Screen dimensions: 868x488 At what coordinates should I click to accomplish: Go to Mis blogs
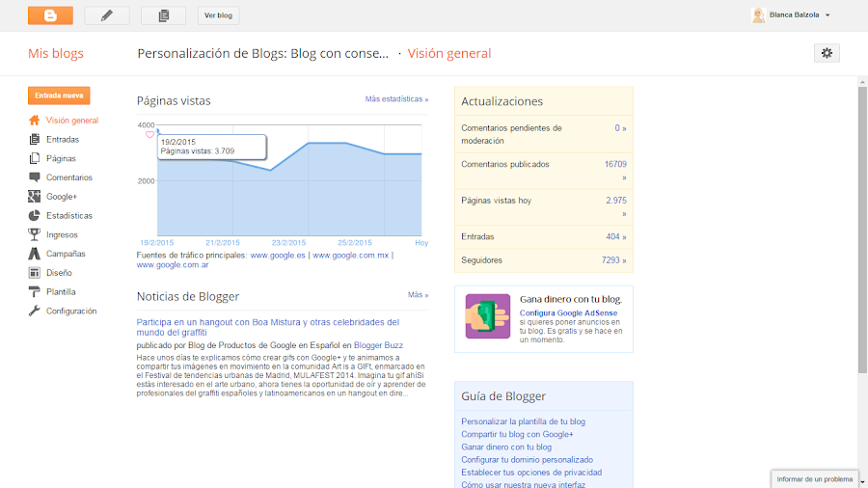point(56,53)
